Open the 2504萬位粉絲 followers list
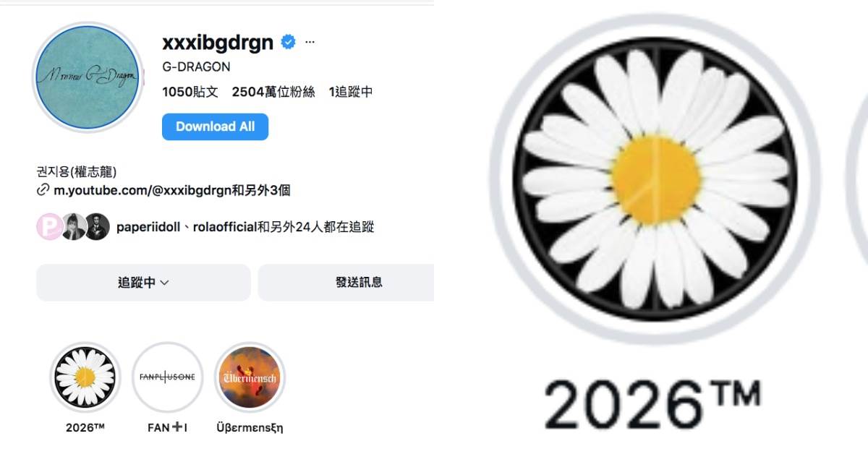Image resolution: width=868 pixels, height=454 pixels. (273, 92)
